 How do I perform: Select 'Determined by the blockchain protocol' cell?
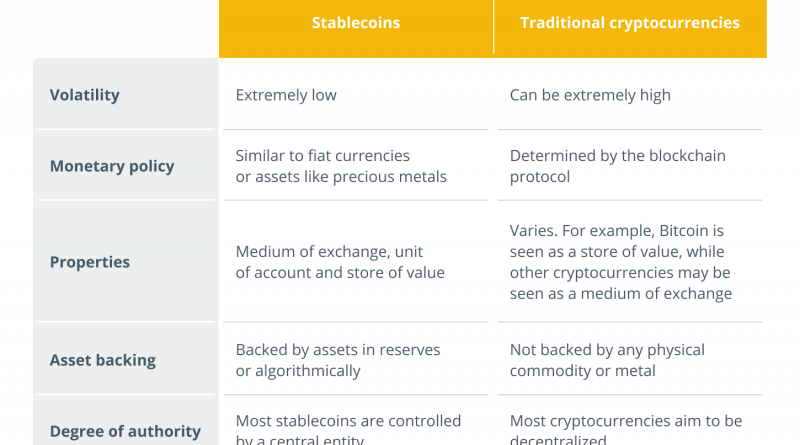click(x=618, y=166)
